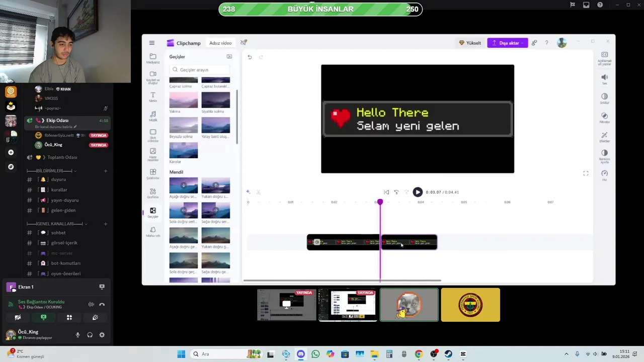Select second clip on timeline
The image size is (644, 362).
coord(409,242)
